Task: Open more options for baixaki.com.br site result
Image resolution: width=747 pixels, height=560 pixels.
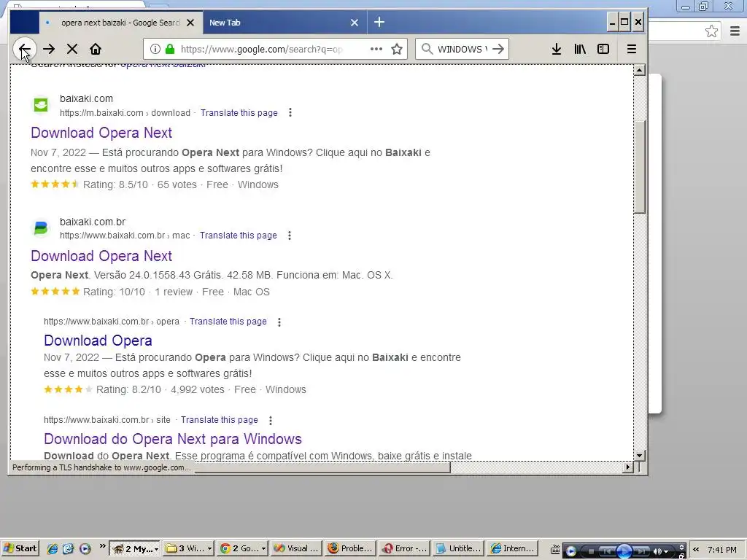Action: [x=271, y=421]
